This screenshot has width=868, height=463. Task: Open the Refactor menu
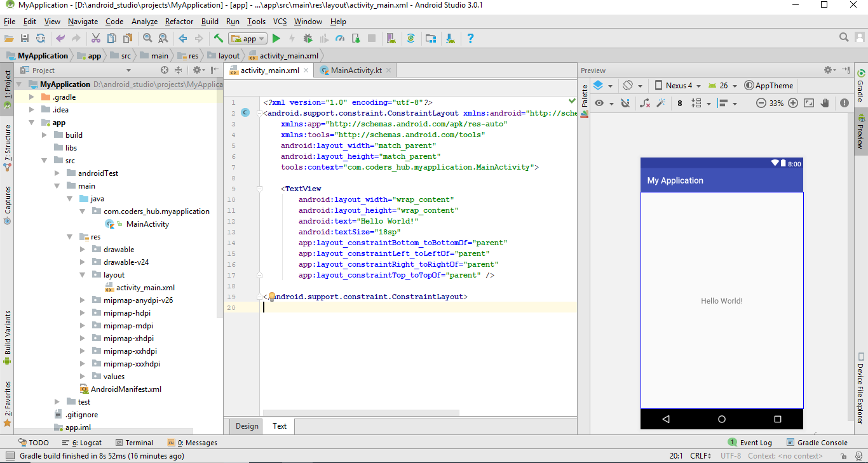179,21
